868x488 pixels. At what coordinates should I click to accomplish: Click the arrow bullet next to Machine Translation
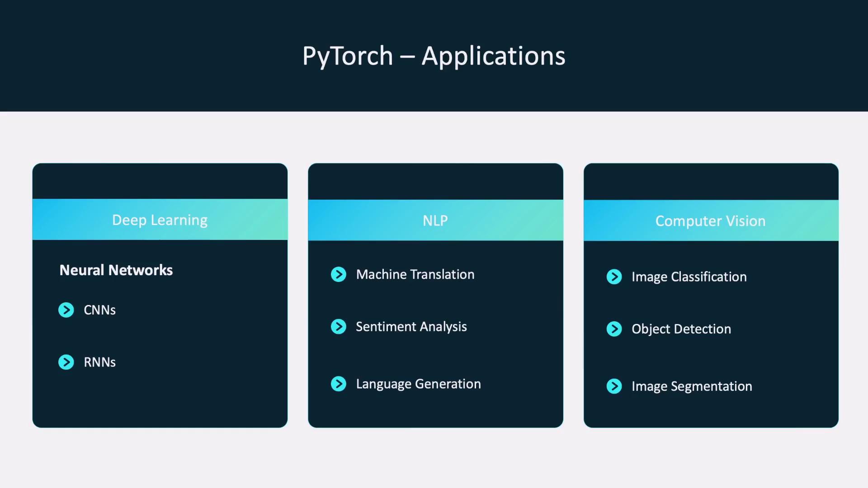pos(338,274)
